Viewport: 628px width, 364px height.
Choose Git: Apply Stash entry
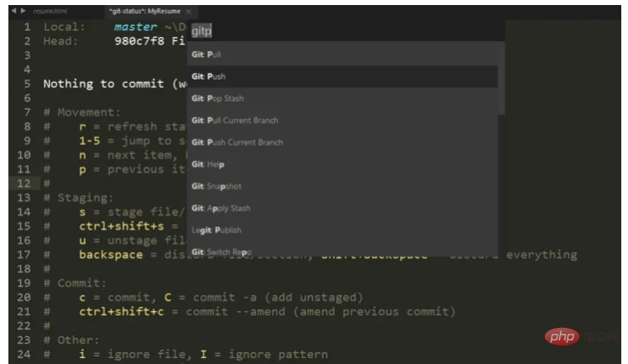click(x=343, y=208)
